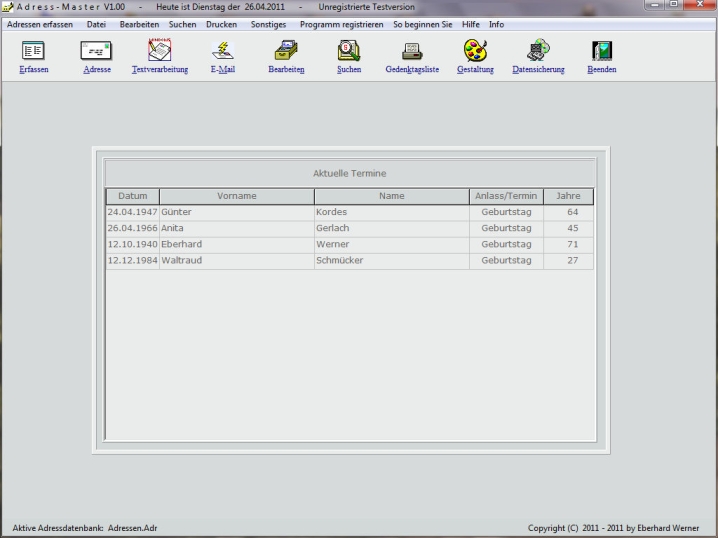Select the Programm registrieren menu item

(341, 24)
